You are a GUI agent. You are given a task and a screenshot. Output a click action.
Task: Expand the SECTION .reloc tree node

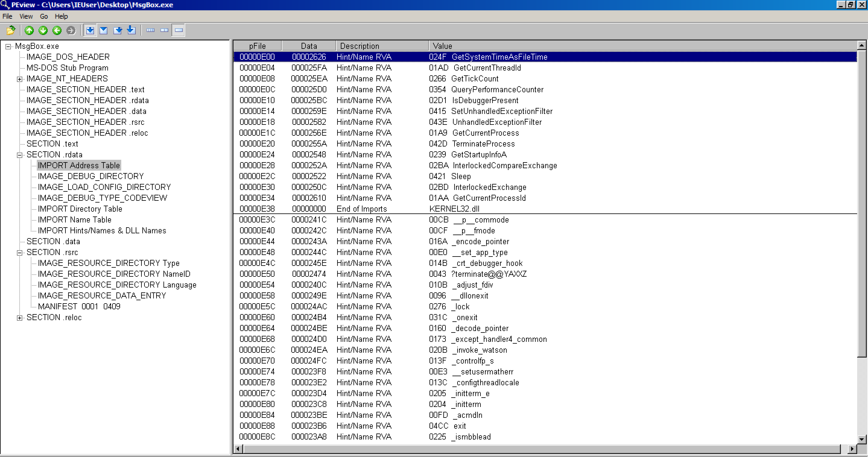(x=20, y=318)
